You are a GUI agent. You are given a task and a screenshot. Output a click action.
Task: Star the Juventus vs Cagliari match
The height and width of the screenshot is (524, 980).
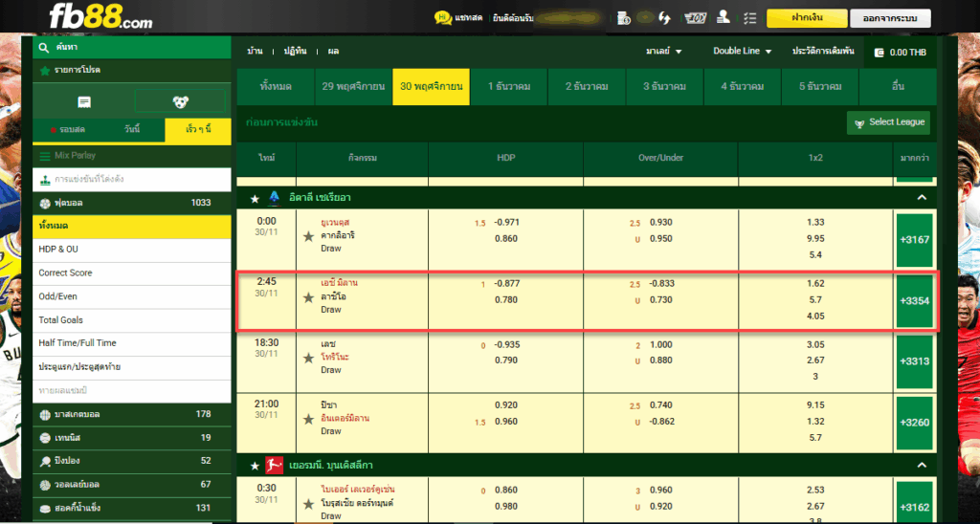(308, 236)
